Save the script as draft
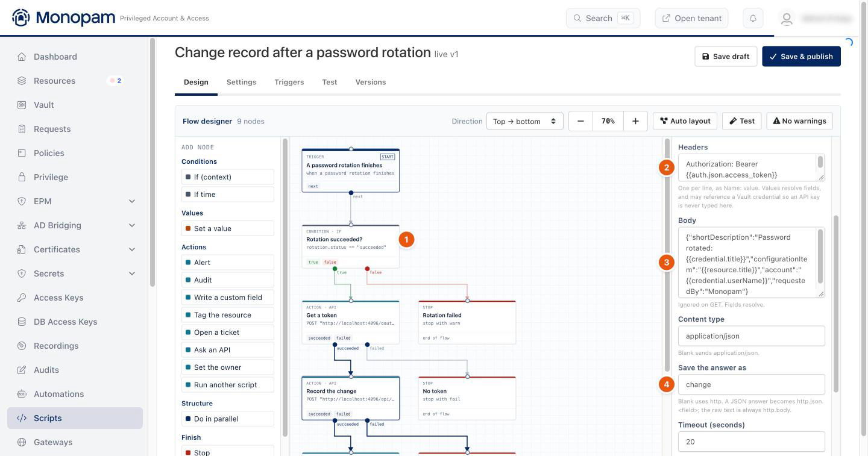868x456 pixels. pyautogui.click(x=726, y=57)
